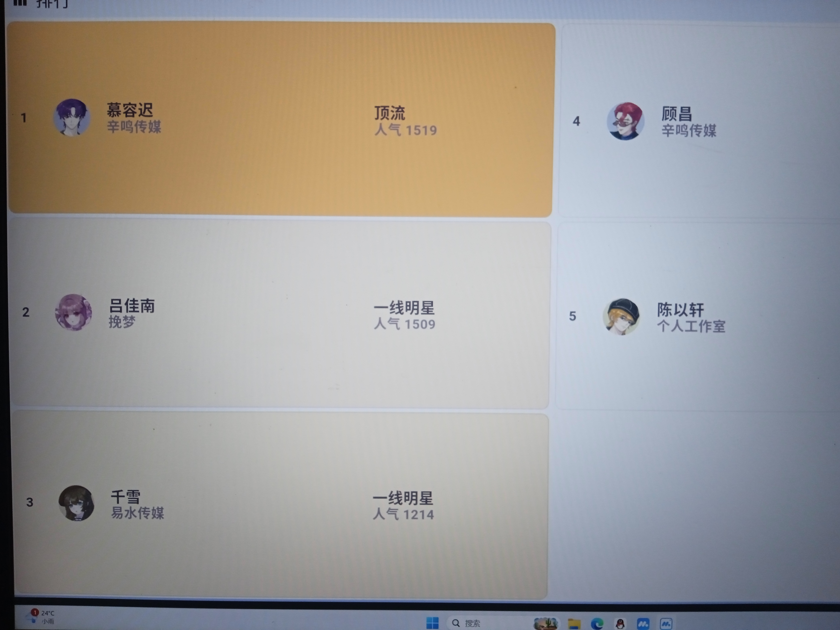Click the 排行 header icon

click(20, 3)
